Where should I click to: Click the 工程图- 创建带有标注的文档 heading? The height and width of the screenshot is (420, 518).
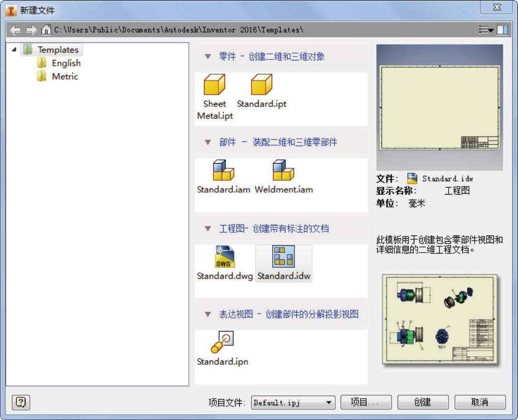click(x=274, y=229)
